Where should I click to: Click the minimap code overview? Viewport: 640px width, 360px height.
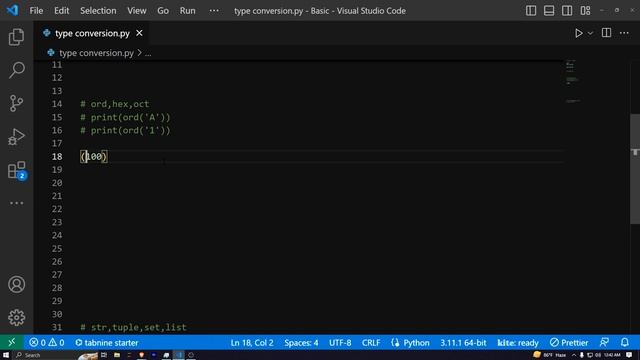572,82
